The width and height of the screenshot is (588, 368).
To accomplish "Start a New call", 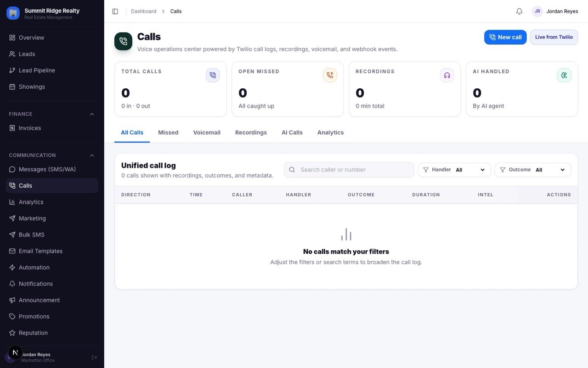I will click(505, 37).
